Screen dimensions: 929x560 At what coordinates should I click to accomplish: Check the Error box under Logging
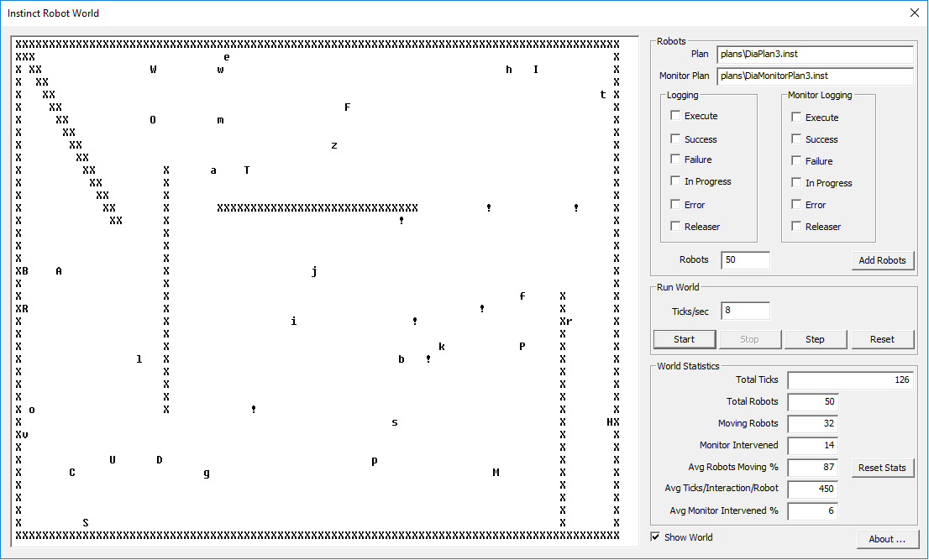coord(676,205)
